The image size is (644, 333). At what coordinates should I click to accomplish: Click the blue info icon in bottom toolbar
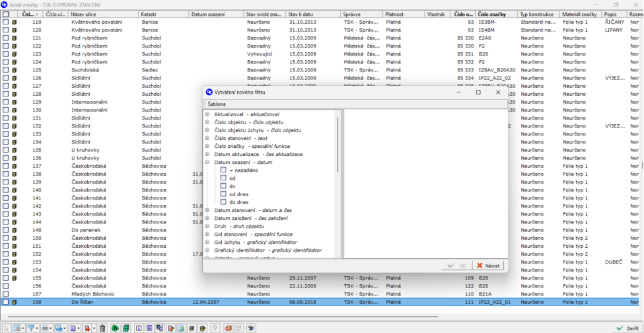point(139,328)
